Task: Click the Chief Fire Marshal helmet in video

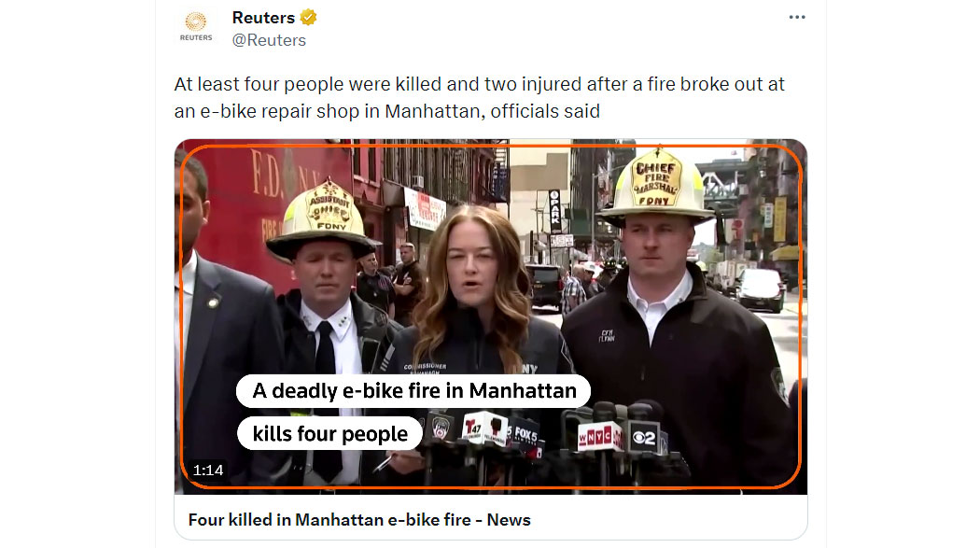Action: [655, 186]
